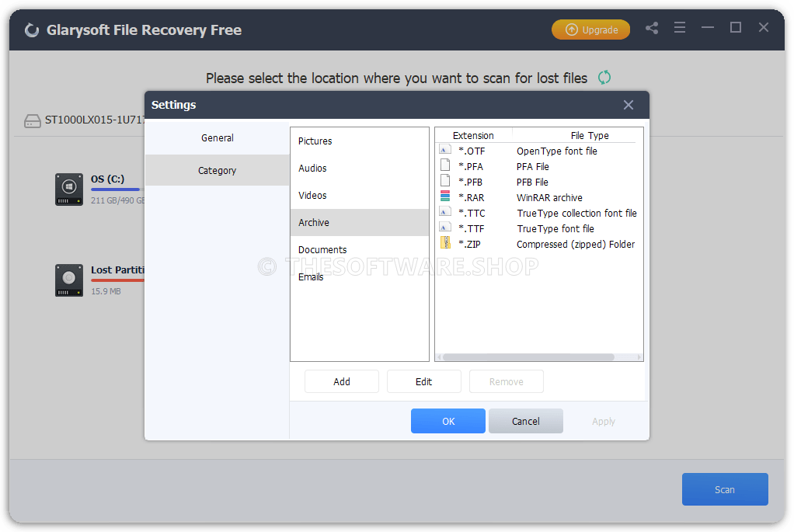
Task: Click the Extension column header
Action: pos(473,135)
